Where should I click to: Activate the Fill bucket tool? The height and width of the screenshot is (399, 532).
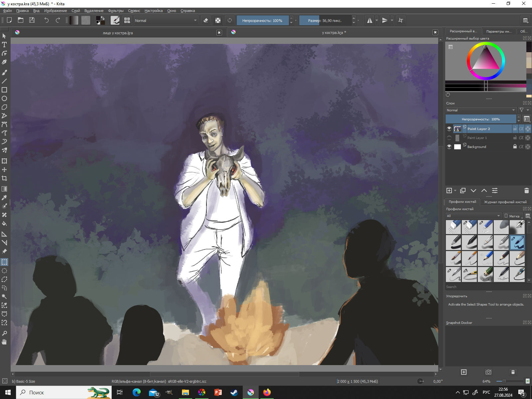coord(4,223)
